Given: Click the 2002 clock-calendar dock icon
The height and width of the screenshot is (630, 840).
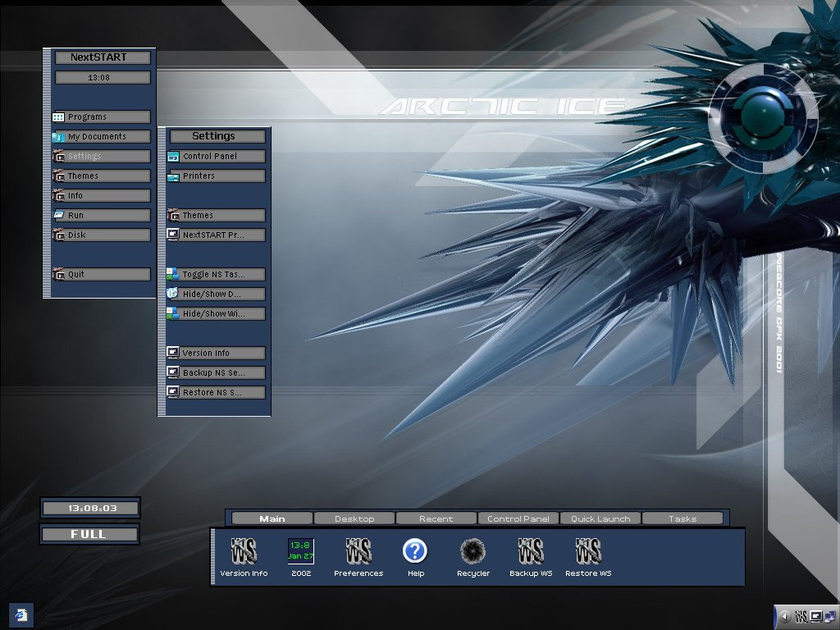Looking at the screenshot, I should coord(301,551).
